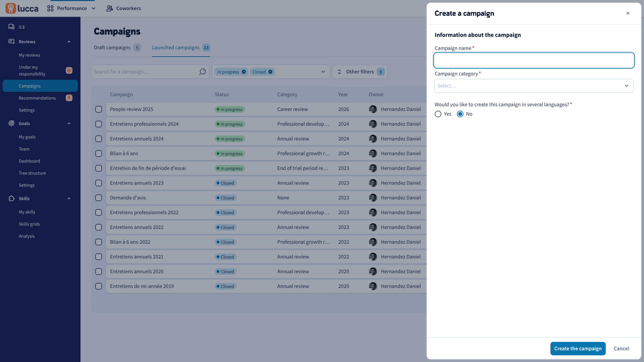Collapse the Goals section in sidebar
Screen dimensions: 644x362
point(69,123)
